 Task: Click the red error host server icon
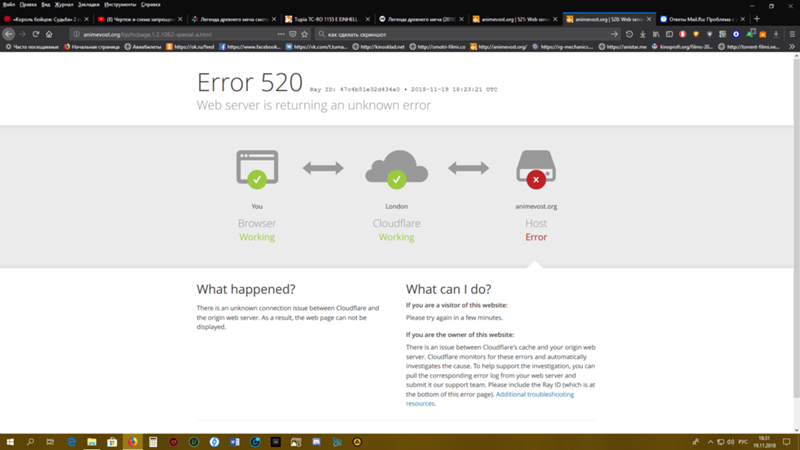[536, 169]
